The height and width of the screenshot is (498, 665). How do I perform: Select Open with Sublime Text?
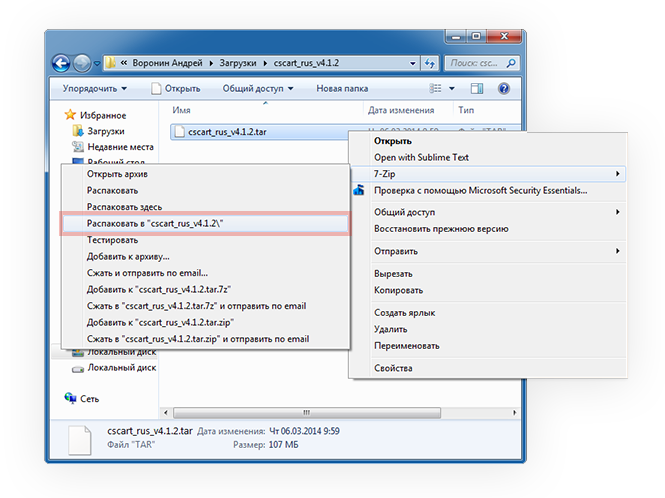(x=421, y=157)
